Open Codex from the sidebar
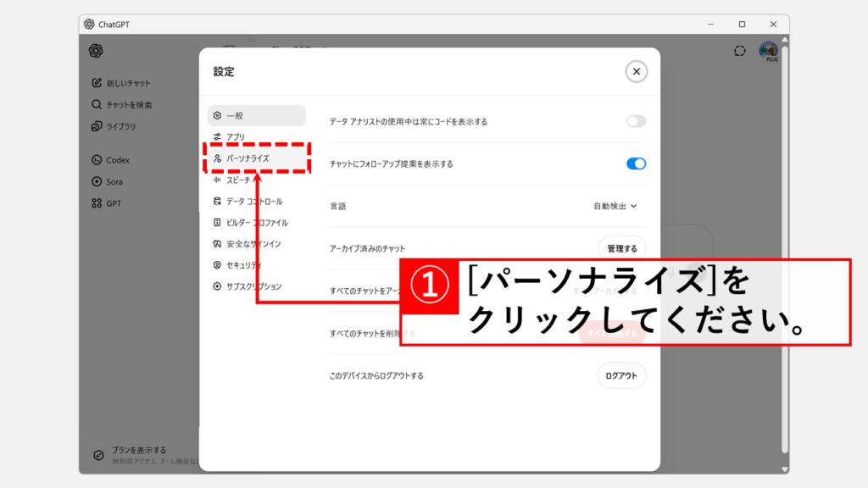Image resolution: width=868 pixels, height=488 pixels. (x=111, y=160)
